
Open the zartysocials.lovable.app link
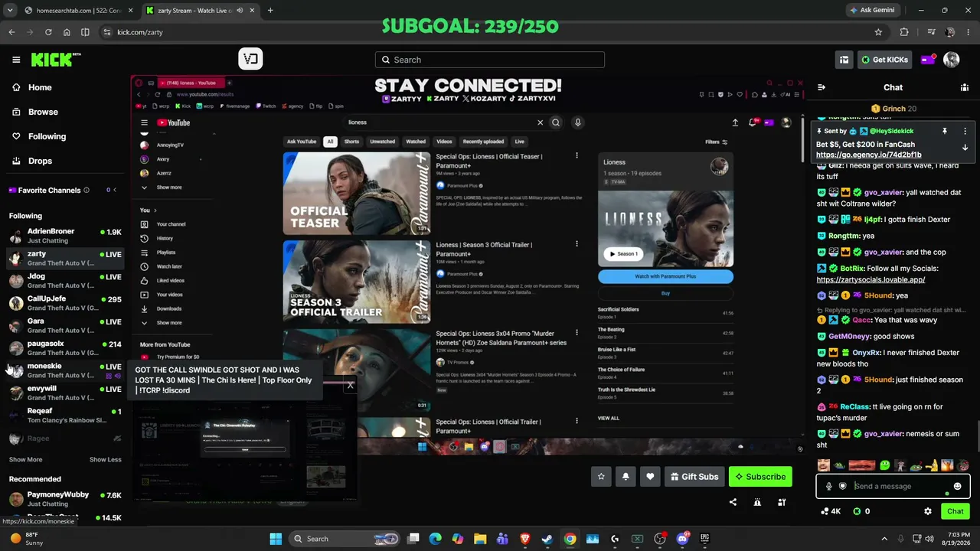(x=871, y=279)
